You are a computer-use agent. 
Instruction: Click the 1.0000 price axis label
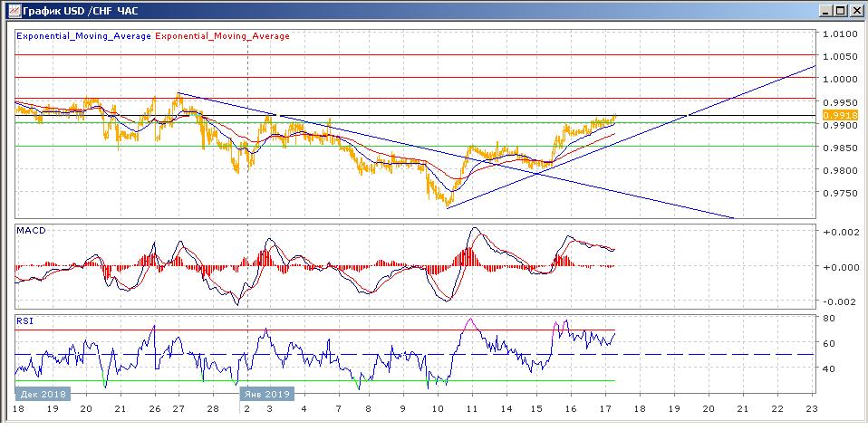click(x=838, y=79)
